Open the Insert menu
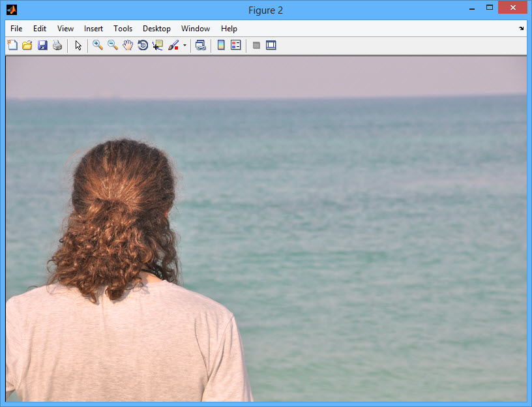This screenshot has height=407, width=532. click(93, 29)
